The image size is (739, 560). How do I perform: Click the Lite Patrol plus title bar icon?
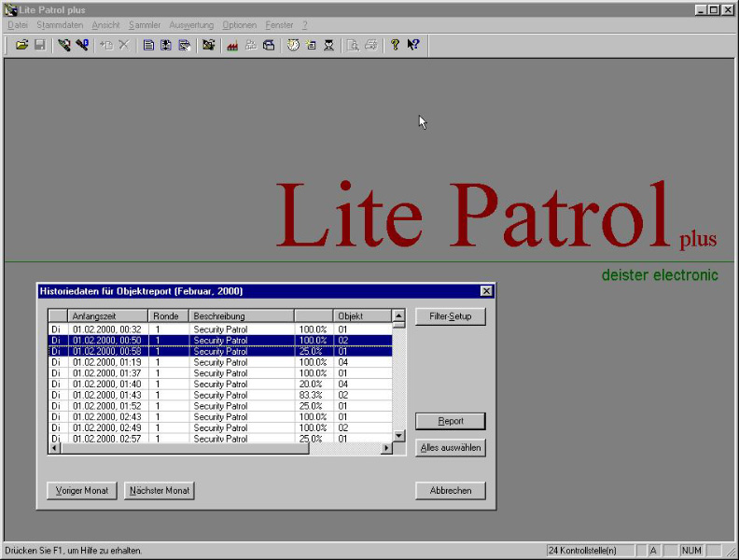(10, 10)
